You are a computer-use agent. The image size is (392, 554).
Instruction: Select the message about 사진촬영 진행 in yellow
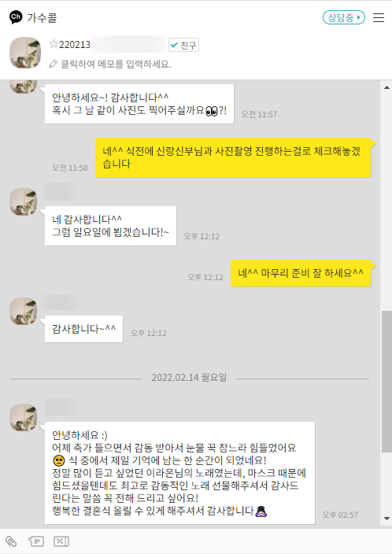233,157
